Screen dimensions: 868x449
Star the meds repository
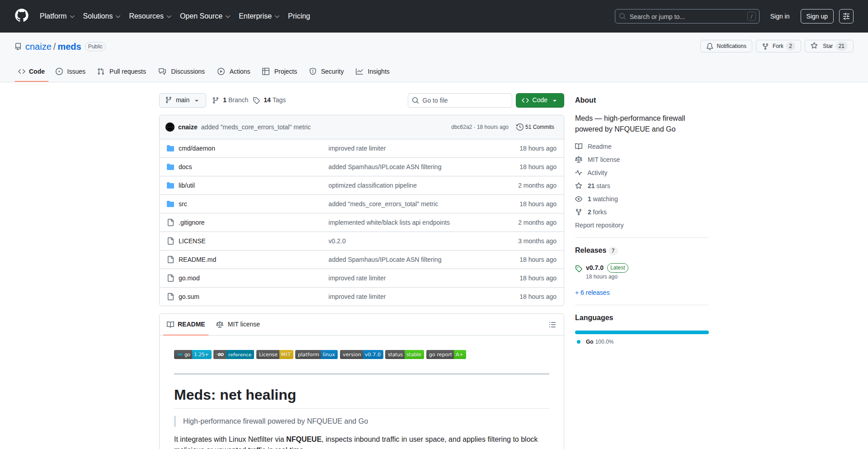pyautogui.click(x=829, y=46)
